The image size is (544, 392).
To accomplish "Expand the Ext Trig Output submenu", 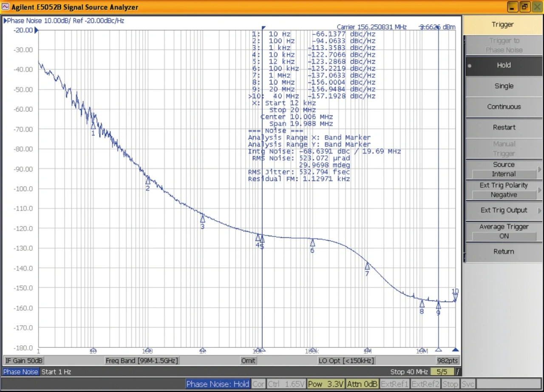I will [x=503, y=210].
